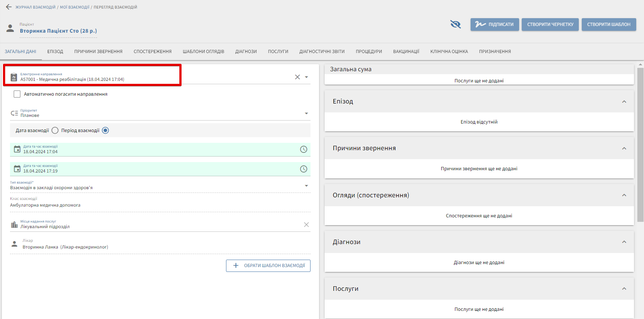Open clock icon for 17:04 start time
Viewport: 644px width, 319px height.
point(303,149)
